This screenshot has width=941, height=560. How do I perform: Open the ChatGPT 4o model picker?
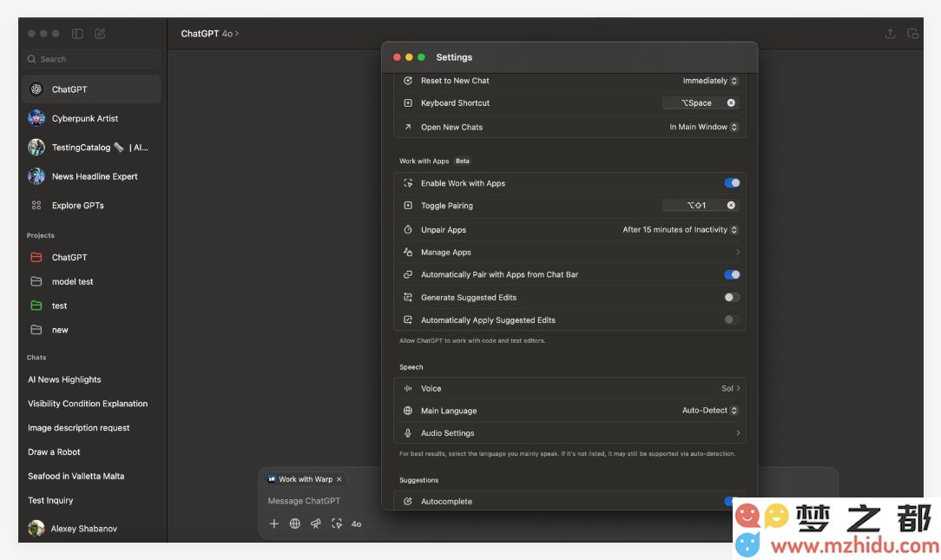(210, 34)
